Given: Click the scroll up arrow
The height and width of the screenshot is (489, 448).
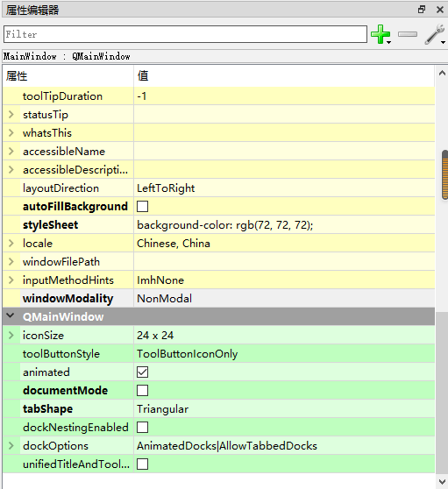Looking at the screenshot, I should [x=442, y=74].
